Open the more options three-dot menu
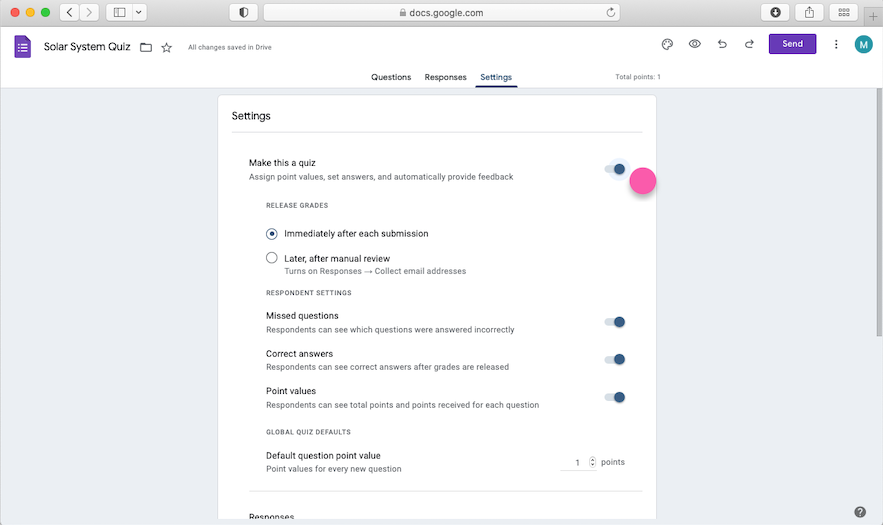The width and height of the screenshot is (883, 525). 836,44
